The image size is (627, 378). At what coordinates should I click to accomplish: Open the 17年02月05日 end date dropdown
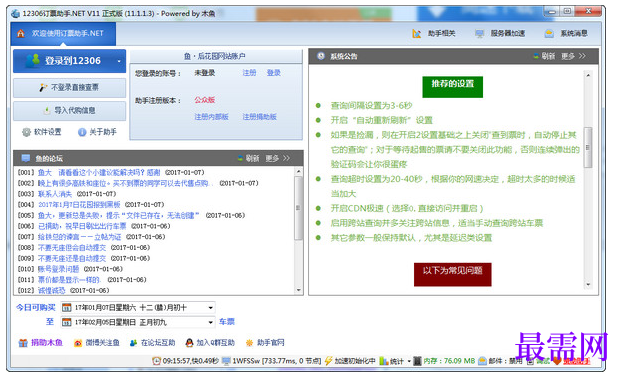[210, 322]
